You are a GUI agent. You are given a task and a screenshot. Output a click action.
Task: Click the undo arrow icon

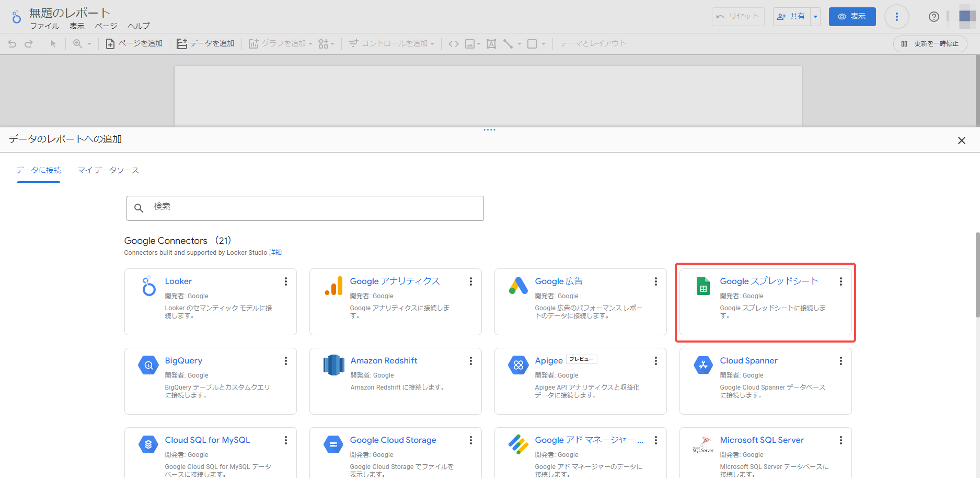click(x=12, y=44)
